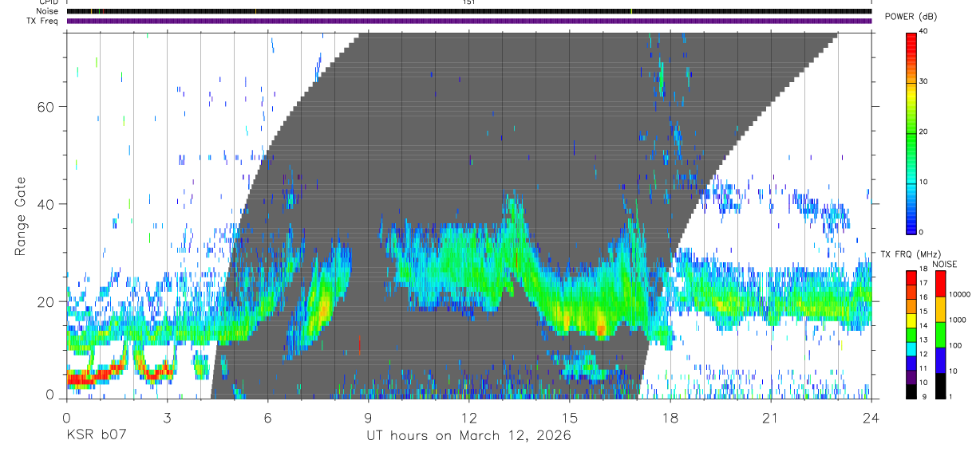Screen dimensions: 980x452
Task: Click hour 6 on the UT time axis
Action: (x=267, y=416)
